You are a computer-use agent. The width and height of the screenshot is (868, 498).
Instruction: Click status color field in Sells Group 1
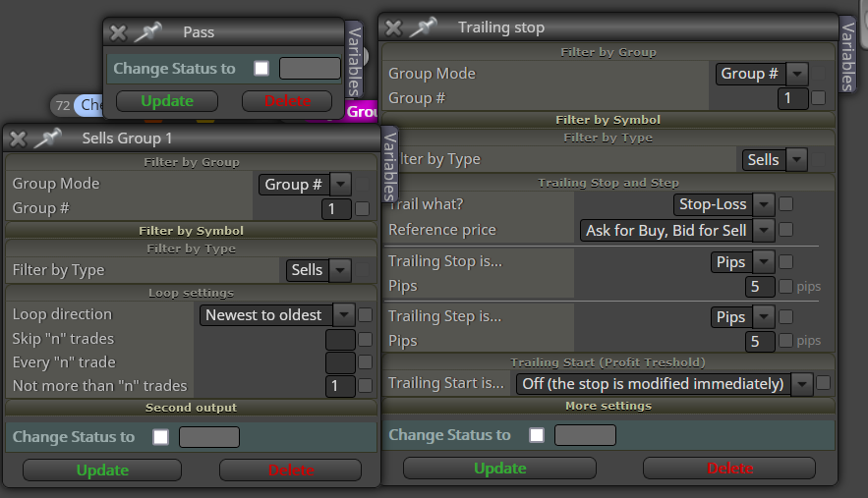209,436
